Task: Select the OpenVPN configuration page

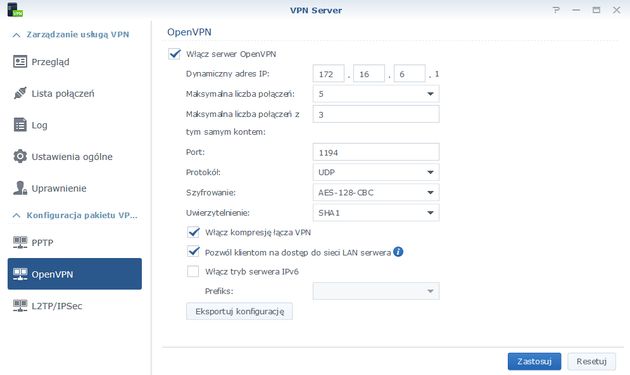Action: (x=75, y=274)
